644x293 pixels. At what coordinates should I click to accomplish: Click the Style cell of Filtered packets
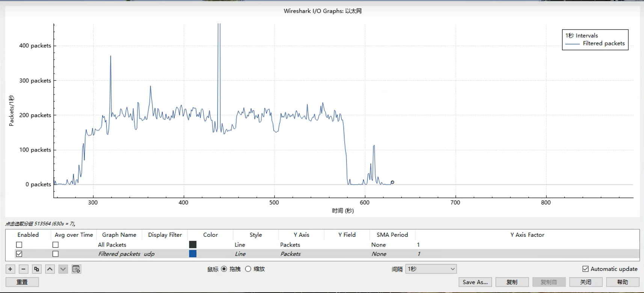coord(240,254)
